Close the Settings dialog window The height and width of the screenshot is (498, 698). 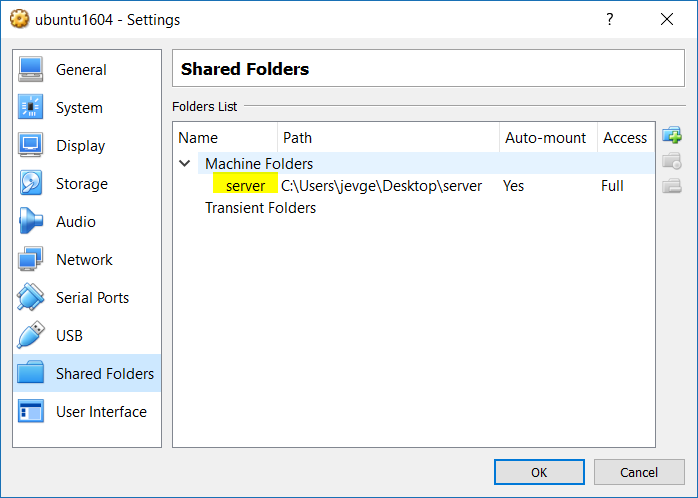[667, 19]
